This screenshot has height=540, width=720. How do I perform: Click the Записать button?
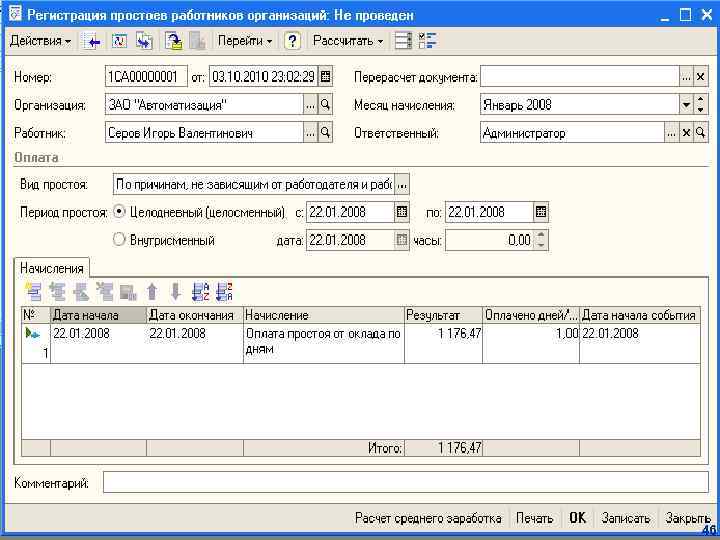coord(625,518)
